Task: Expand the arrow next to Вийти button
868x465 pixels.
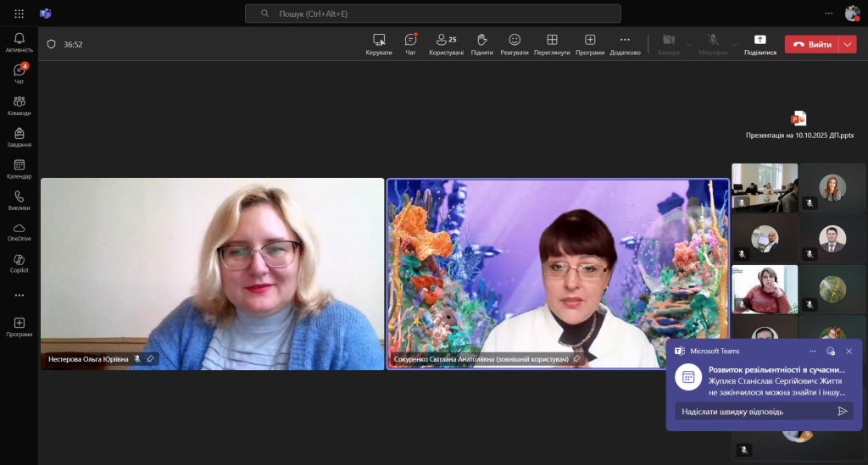Action: coord(848,44)
